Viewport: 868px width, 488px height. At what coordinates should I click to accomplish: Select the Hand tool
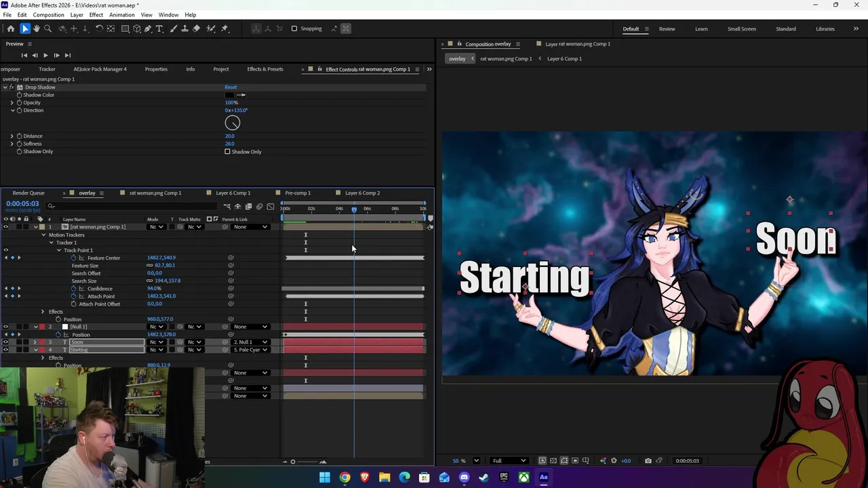click(37, 28)
